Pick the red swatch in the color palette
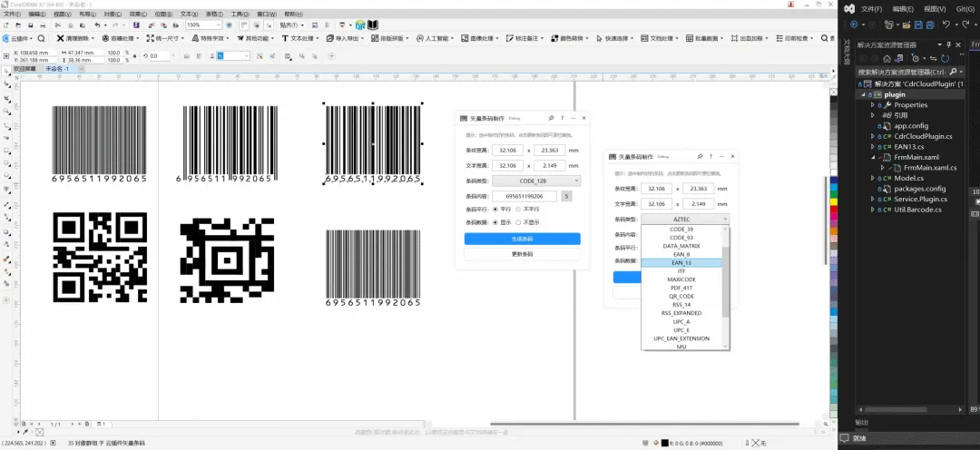The height and width of the screenshot is (450, 980). pos(833,210)
